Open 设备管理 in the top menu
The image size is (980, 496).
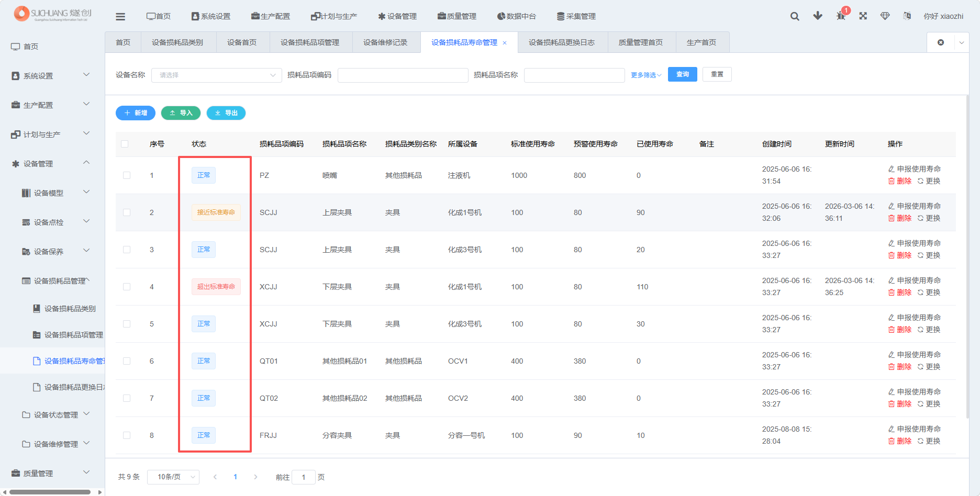tap(397, 16)
